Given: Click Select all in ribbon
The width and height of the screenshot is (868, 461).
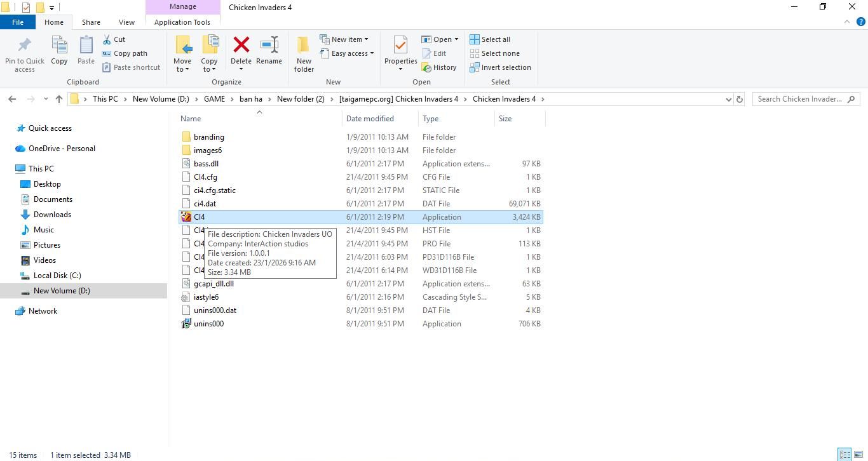Looking at the screenshot, I should [490, 39].
